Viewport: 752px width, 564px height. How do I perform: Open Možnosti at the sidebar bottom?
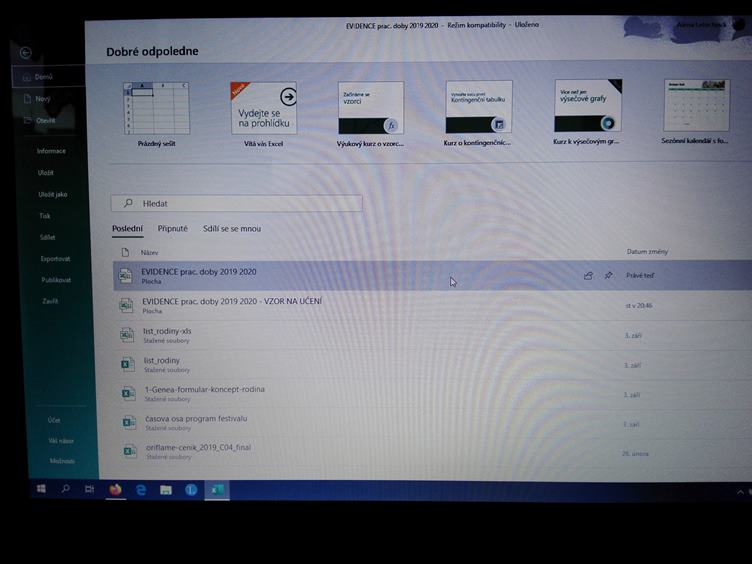(62, 461)
